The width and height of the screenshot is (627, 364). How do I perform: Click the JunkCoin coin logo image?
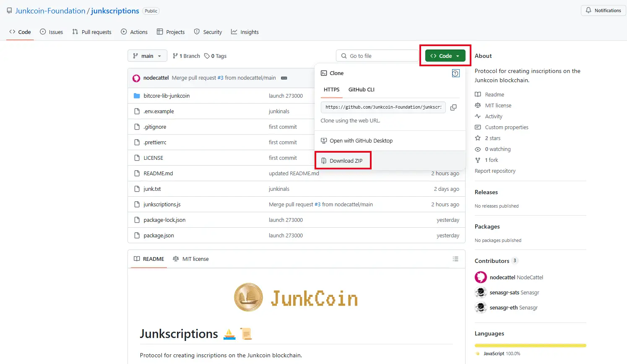248,297
